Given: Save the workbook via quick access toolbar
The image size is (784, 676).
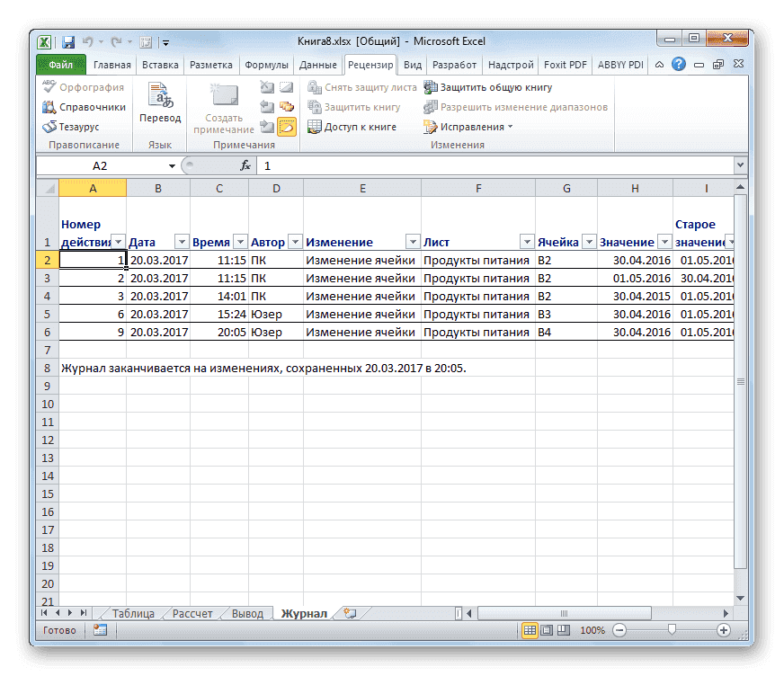Looking at the screenshot, I should pos(67,41).
